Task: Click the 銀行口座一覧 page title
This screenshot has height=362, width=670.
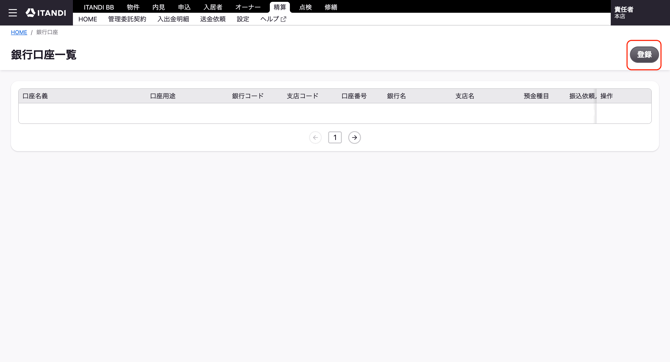Action: [44, 55]
